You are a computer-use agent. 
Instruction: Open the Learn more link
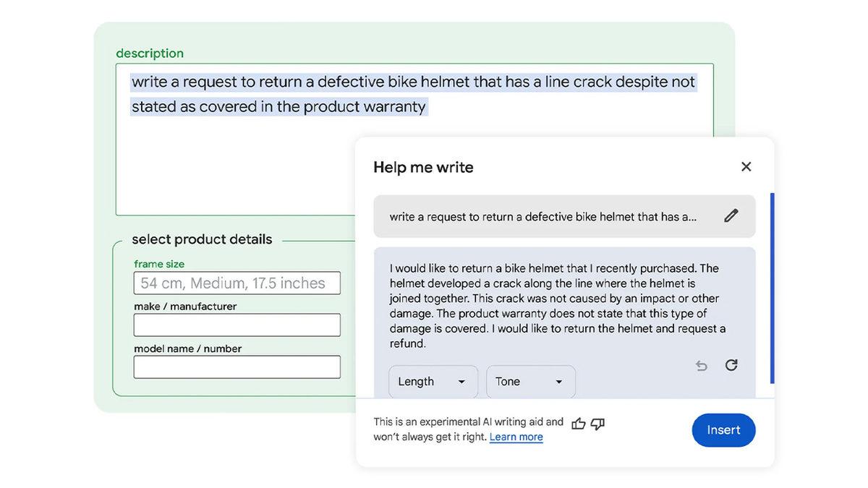point(516,437)
